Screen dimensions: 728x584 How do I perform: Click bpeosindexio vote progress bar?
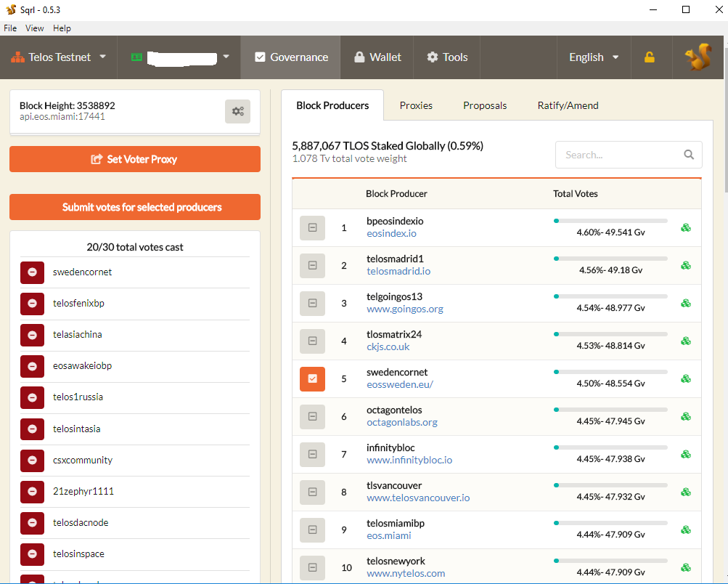click(610, 221)
